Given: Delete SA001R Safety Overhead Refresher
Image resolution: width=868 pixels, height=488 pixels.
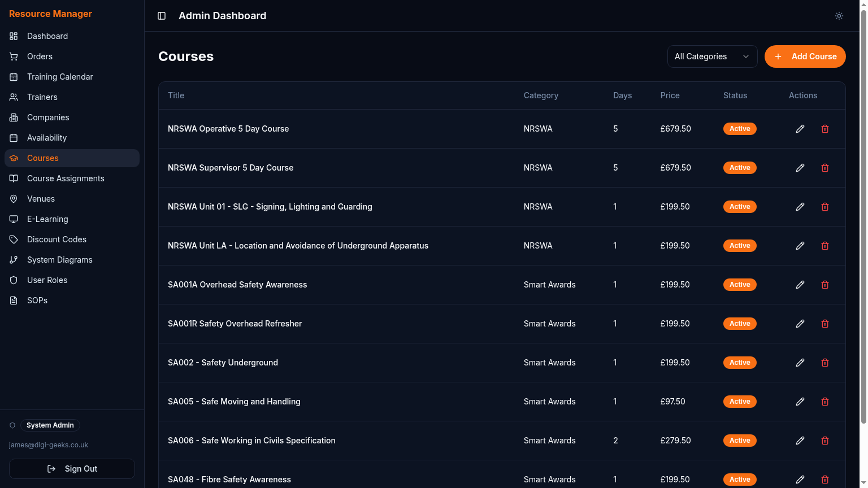Looking at the screenshot, I should coord(825,324).
